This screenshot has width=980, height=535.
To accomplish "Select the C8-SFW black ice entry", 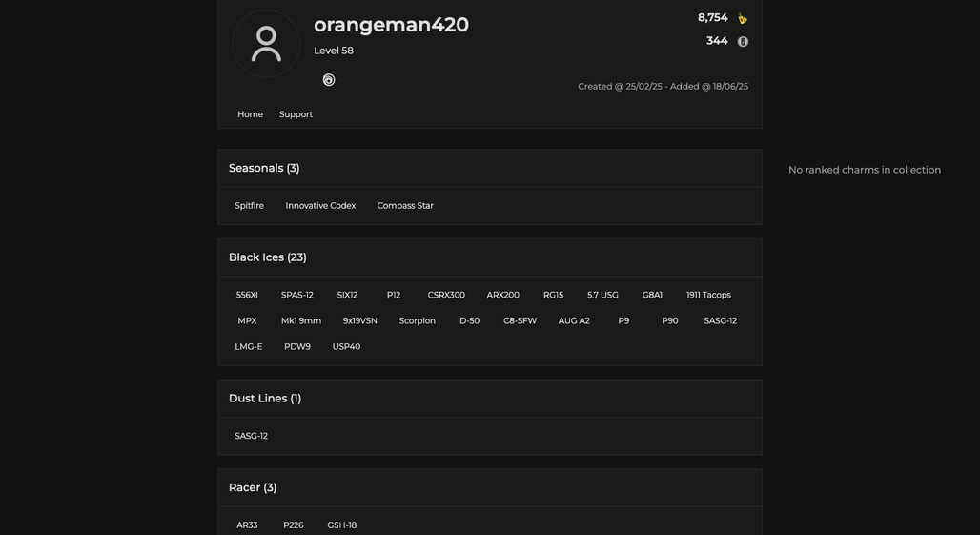I will 520,320.
